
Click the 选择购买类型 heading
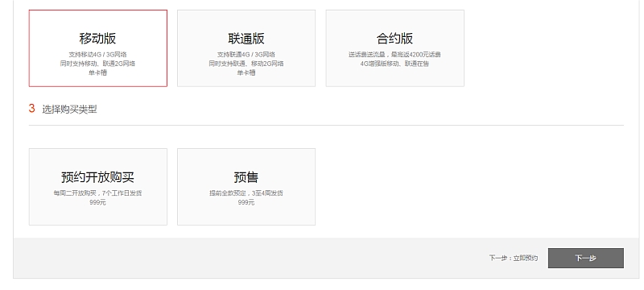[69, 110]
